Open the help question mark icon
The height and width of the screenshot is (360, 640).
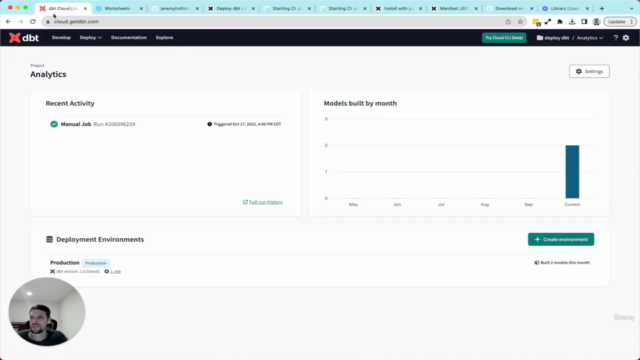point(616,38)
